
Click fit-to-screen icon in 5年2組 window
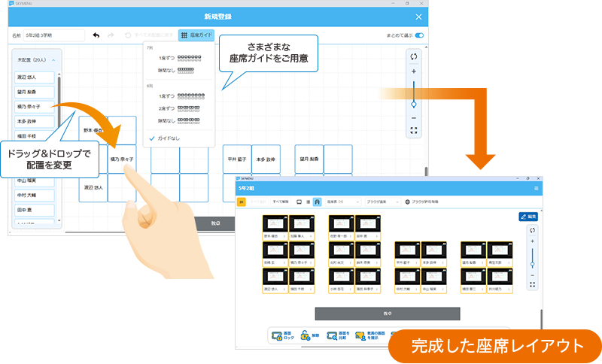coord(532,284)
